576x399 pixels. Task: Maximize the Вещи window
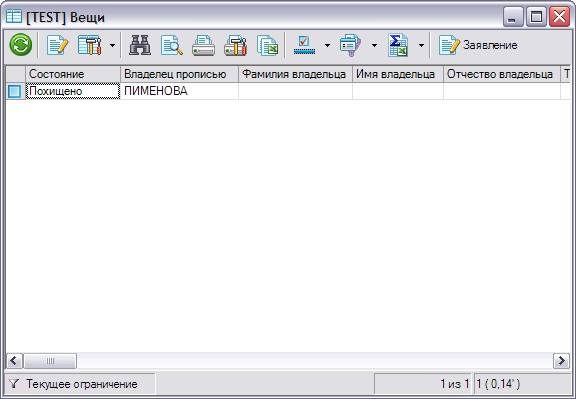[536, 17]
